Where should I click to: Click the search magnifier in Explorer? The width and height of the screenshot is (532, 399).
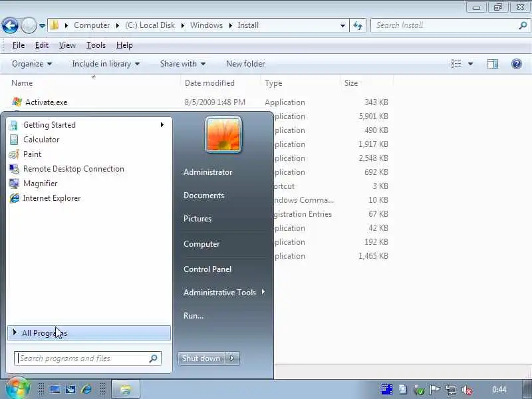[x=523, y=25]
